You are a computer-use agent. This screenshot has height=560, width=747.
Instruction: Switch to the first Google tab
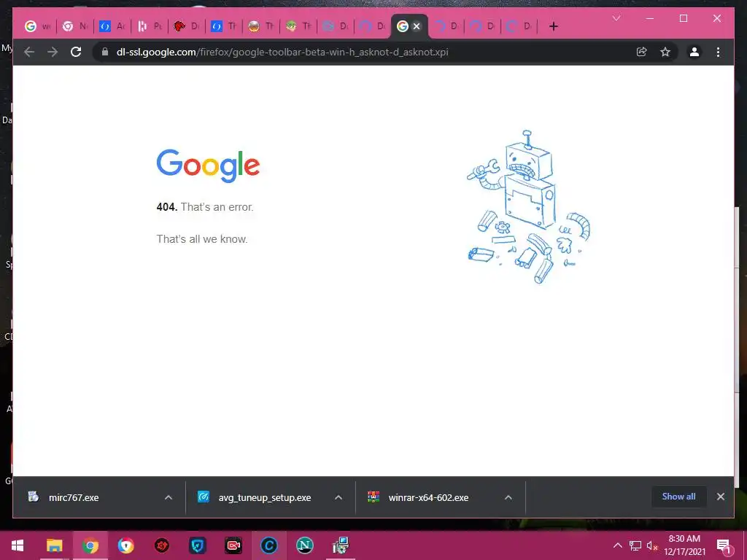[37, 26]
